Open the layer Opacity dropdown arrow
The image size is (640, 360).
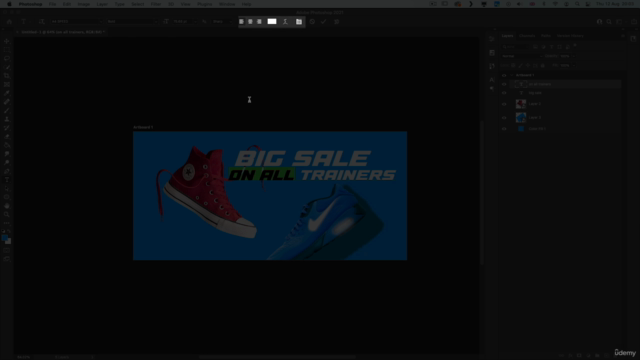pyautogui.click(x=573, y=56)
